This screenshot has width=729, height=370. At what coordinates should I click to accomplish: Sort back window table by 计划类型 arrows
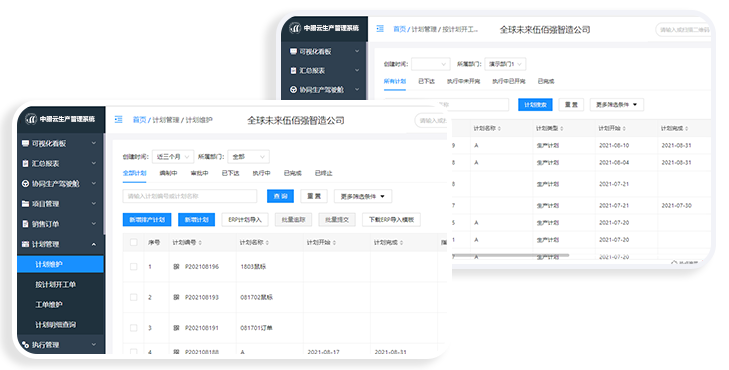pyautogui.click(x=562, y=128)
